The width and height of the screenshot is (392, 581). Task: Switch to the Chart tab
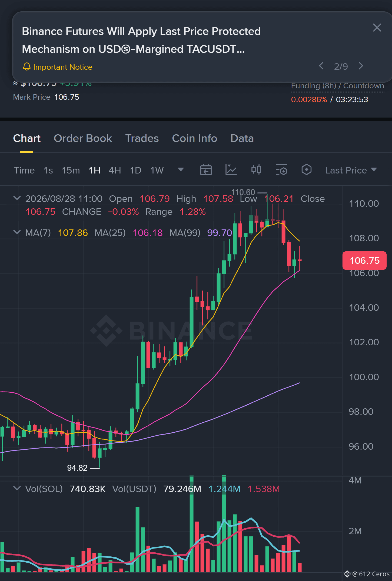click(x=27, y=138)
